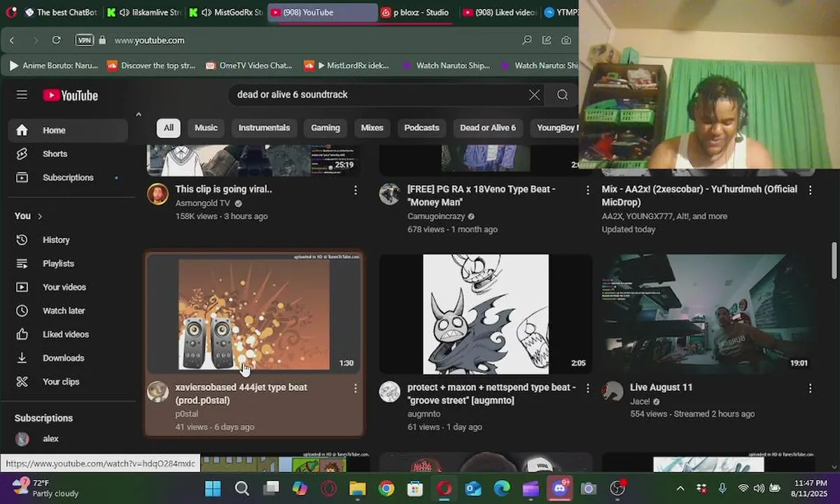Open "Anime Boruto: Naru..." bookmark

pos(53,66)
